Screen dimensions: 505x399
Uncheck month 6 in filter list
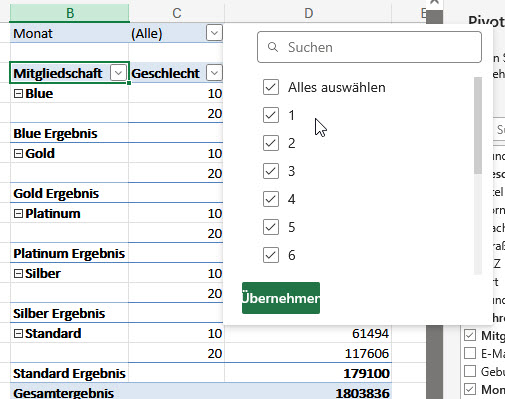(271, 255)
